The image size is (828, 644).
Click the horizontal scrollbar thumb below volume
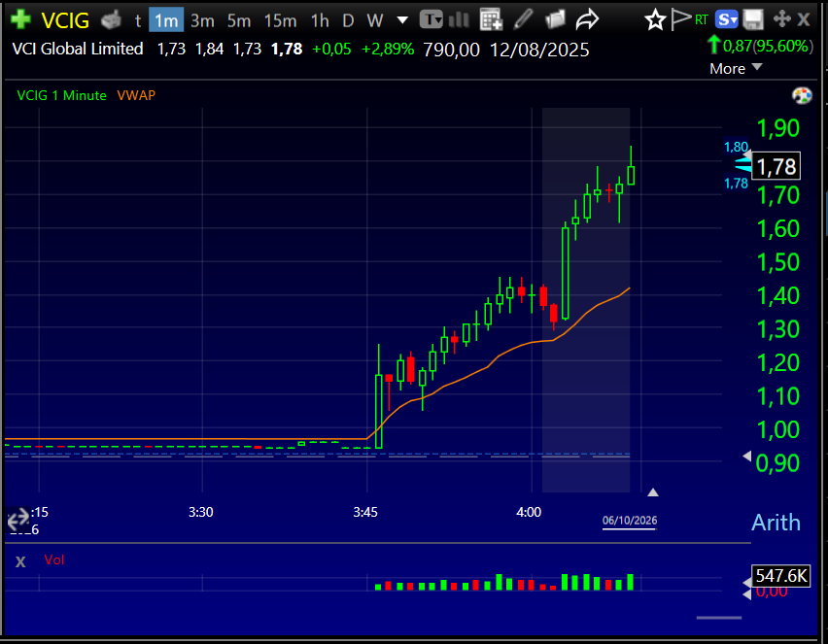pos(719,618)
